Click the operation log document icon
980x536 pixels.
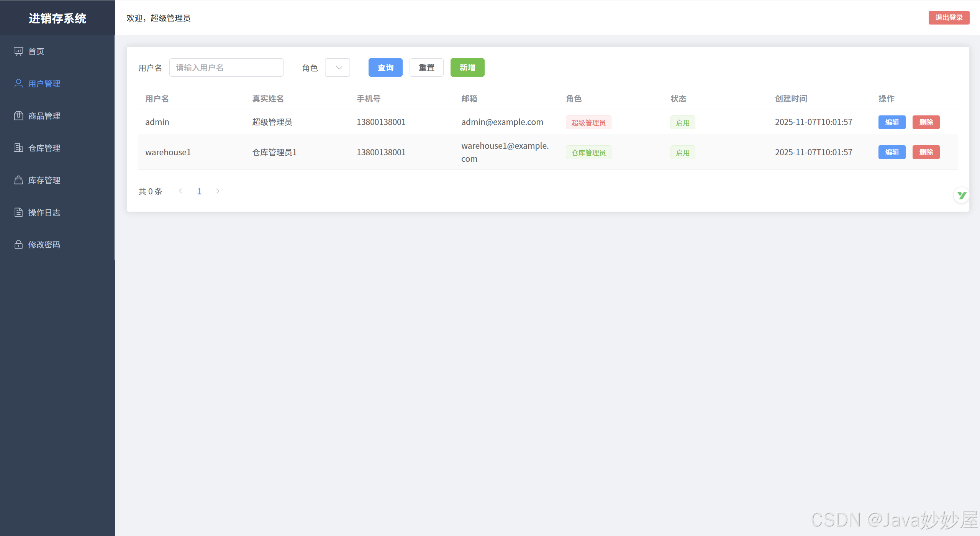point(18,212)
